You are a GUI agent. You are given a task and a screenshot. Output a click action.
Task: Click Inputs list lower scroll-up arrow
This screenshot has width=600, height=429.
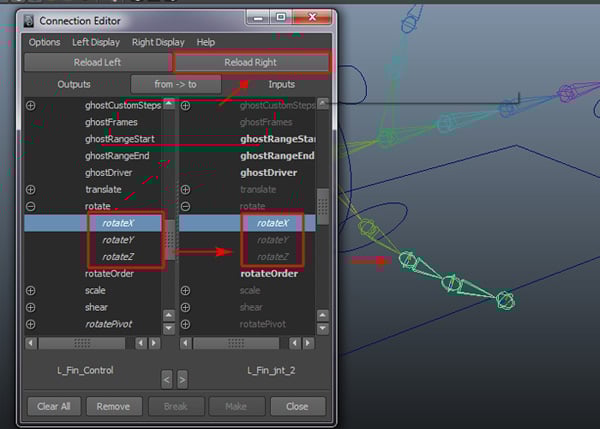point(323,315)
